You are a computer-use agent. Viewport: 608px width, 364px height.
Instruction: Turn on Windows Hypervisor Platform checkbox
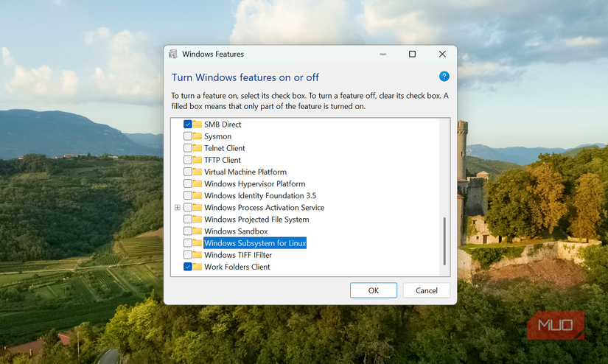point(188,183)
